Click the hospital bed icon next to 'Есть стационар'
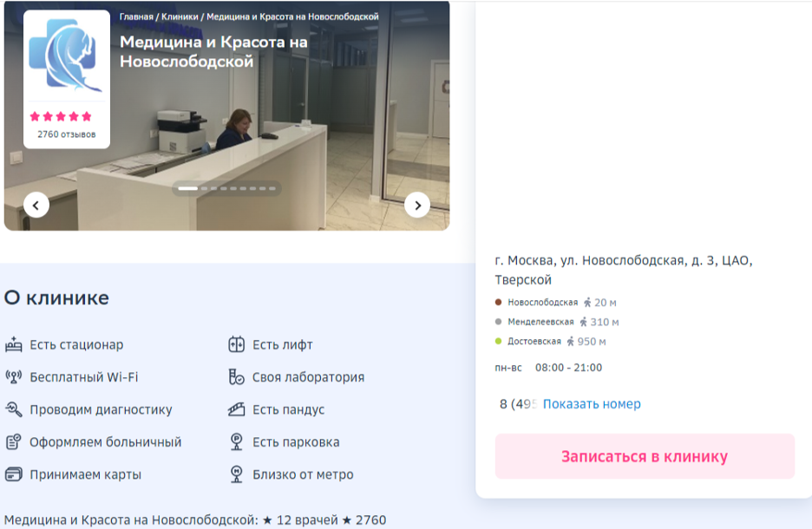 coord(14,344)
